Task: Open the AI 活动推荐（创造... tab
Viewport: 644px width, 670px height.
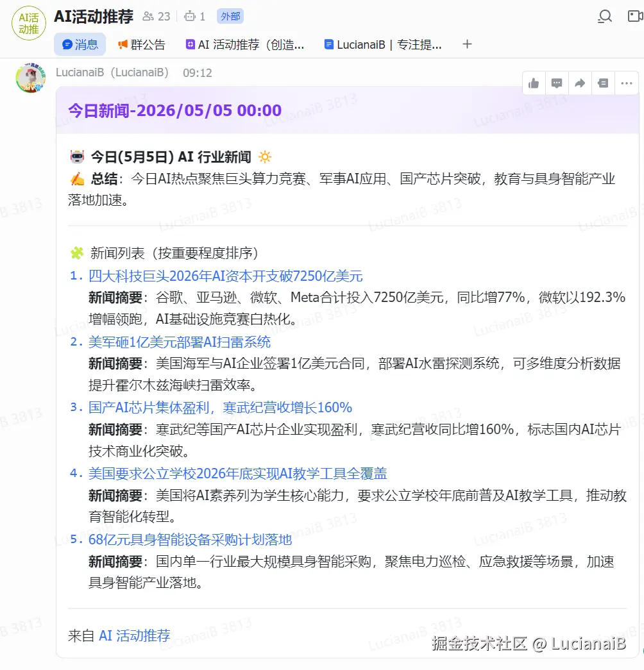Action: click(244, 44)
